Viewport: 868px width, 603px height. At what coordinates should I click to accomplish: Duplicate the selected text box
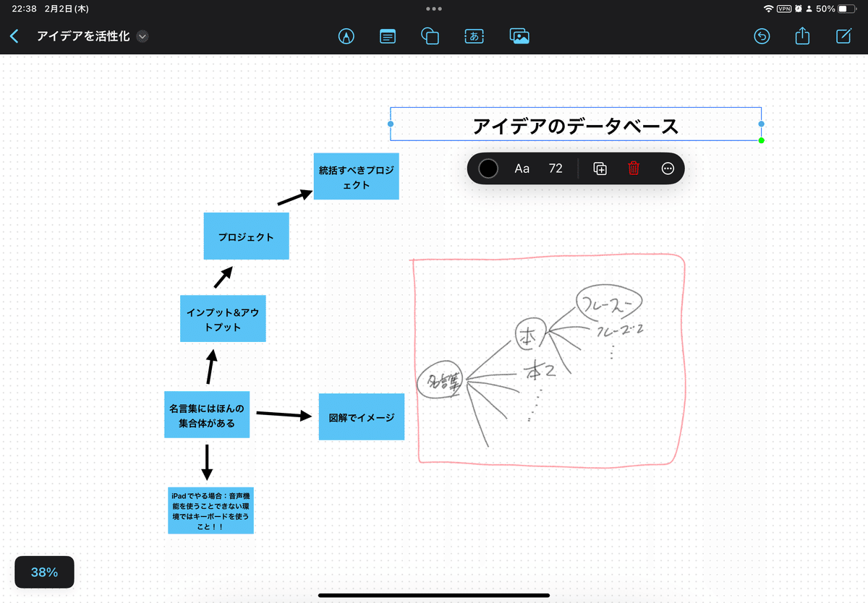tap(599, 168)
